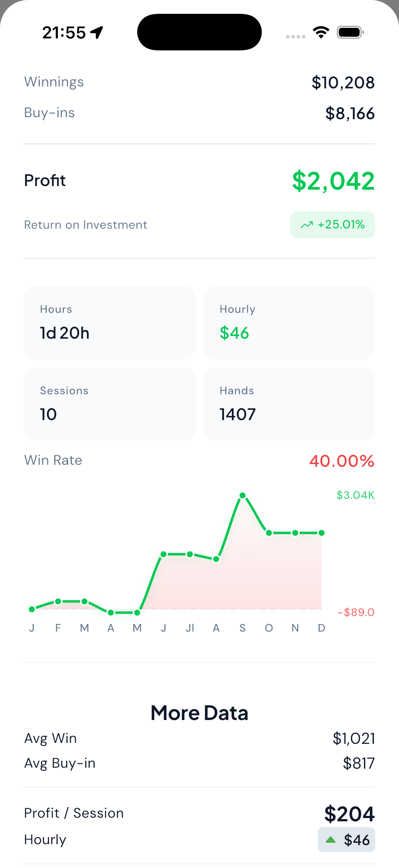
Task: Tap the -$89.0 chart minimum label
Action: pyautogui.click(x=356, y=612)
